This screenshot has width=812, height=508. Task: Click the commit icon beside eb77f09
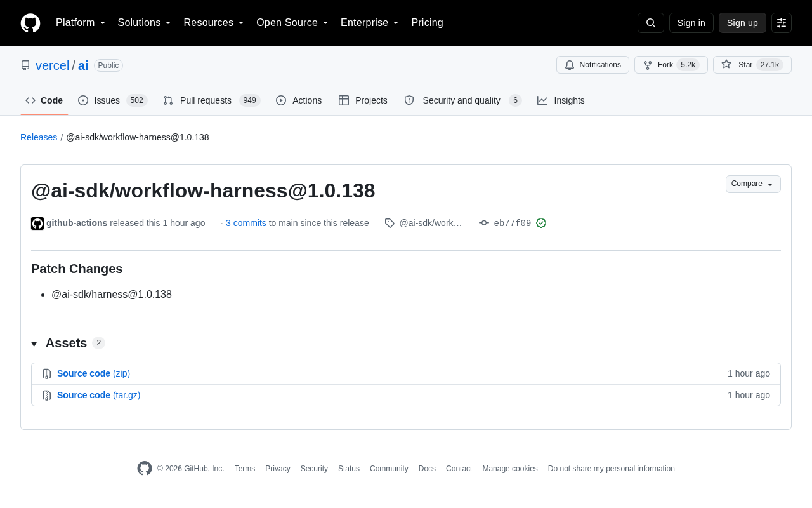(484, 223)
